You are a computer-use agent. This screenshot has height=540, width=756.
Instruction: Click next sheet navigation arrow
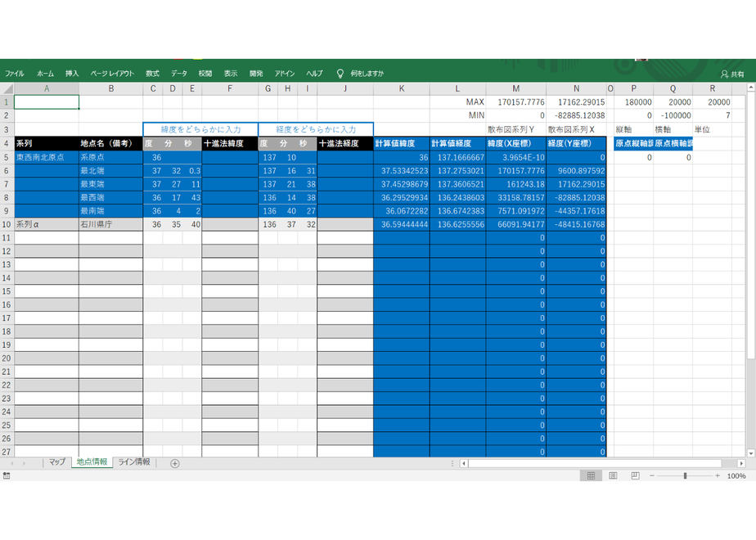[24, 463]
